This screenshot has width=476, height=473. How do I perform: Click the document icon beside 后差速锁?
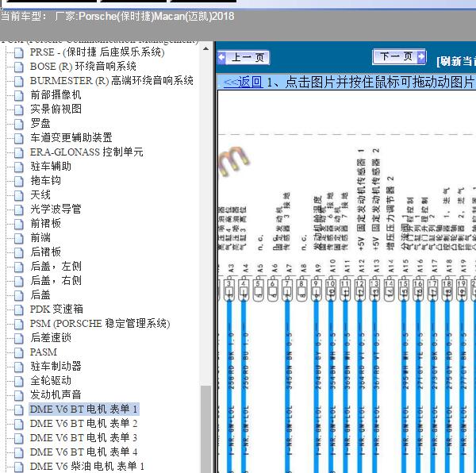click(18, 338)
